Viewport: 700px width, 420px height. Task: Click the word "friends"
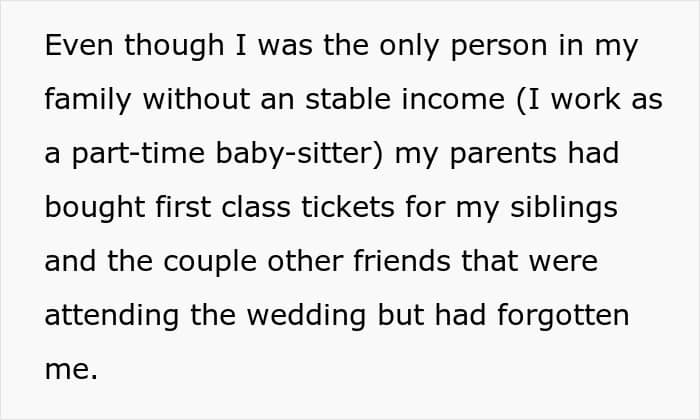pyautogui.click(x=402, y=261)
